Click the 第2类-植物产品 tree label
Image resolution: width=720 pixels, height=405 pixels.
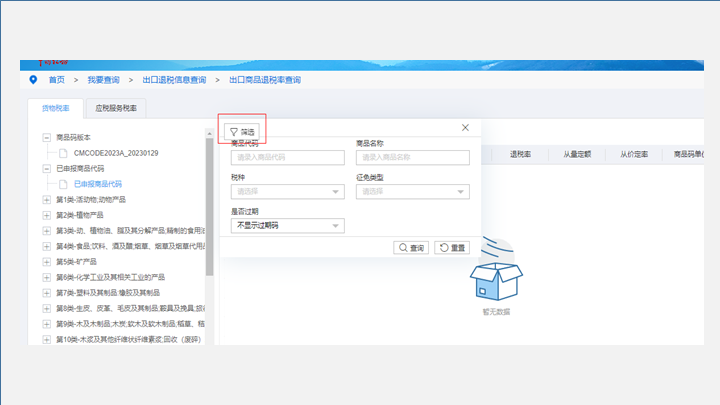tap(79, 215)
